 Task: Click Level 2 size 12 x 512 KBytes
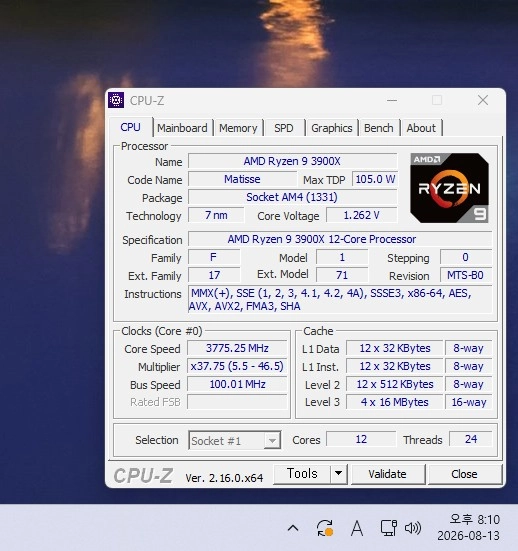pos(395,384)
